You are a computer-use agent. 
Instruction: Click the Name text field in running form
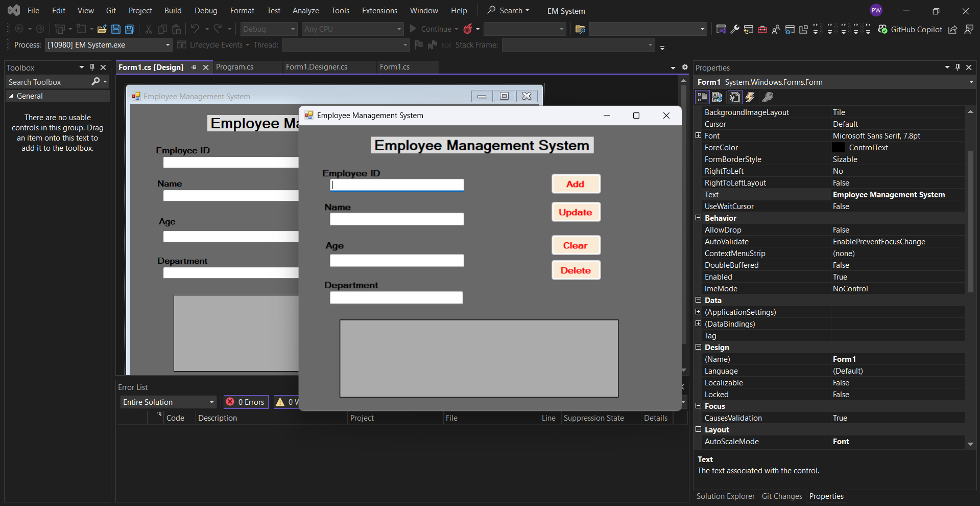coord(396,219)
